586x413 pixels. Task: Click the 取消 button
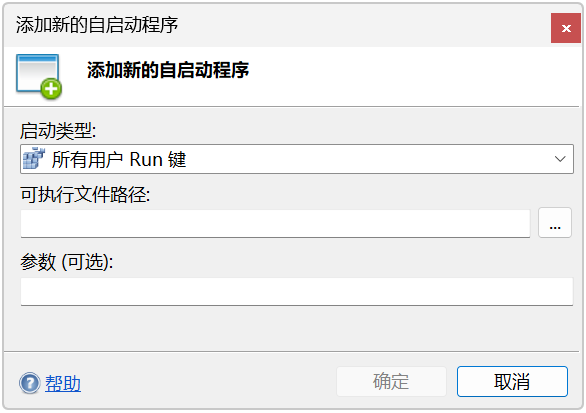512,382
